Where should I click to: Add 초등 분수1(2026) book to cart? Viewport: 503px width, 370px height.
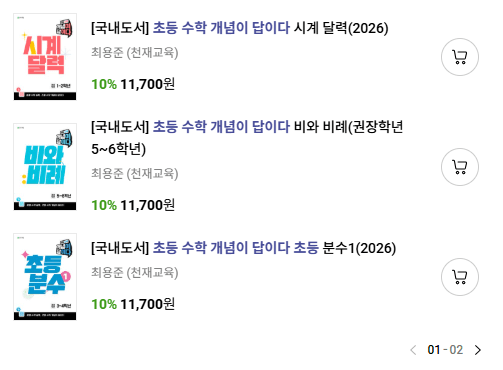(x=460, y=277)
